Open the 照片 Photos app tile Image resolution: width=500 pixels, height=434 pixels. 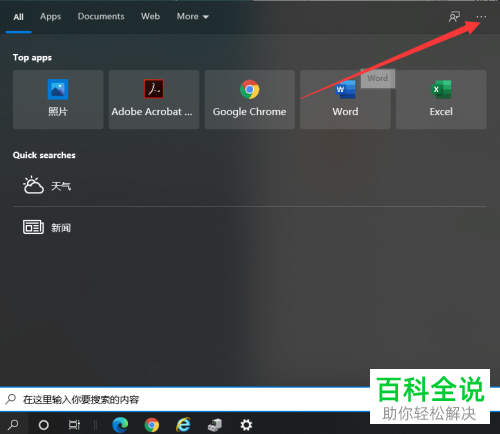click(58, 99)
